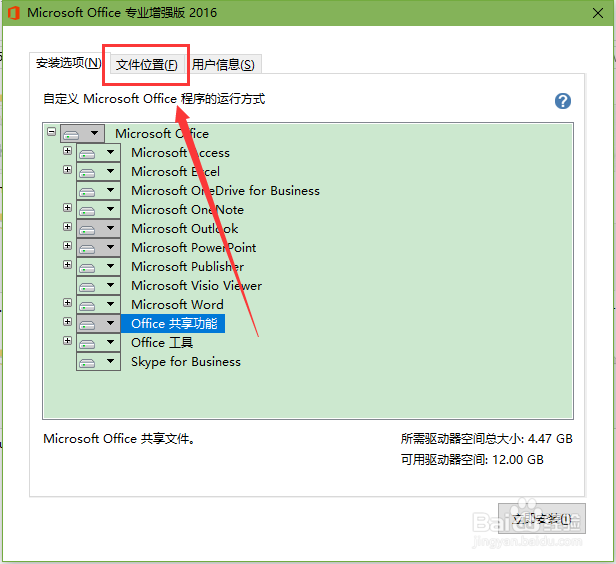This screenshot has height=564, width=616.
Task: Expand the Microsoft Excel node
Action: point(68,170)
